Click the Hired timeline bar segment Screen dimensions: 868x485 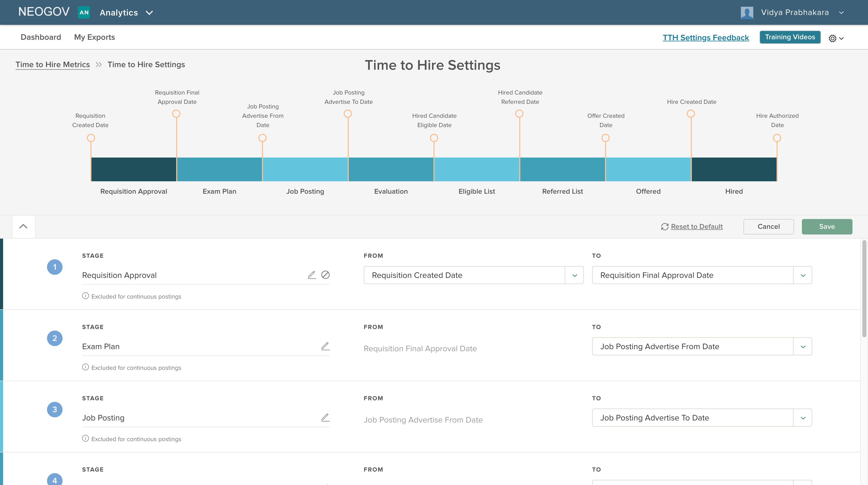(734, 169)
